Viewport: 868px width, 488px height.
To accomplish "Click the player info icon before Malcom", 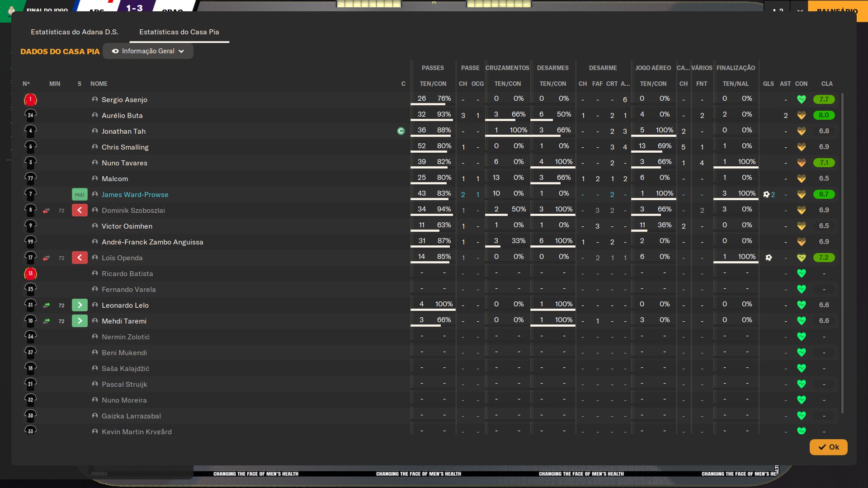I will pyautogui.click(x=94, y=178).
